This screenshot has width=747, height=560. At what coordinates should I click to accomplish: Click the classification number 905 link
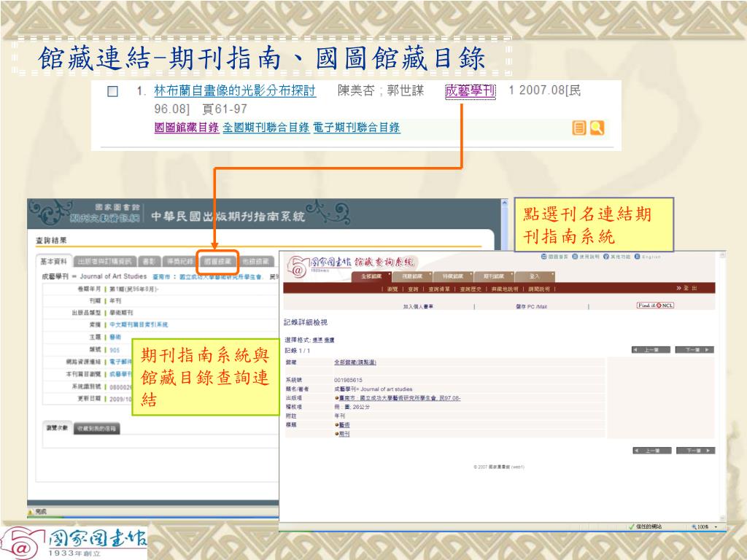click(115, 350)
